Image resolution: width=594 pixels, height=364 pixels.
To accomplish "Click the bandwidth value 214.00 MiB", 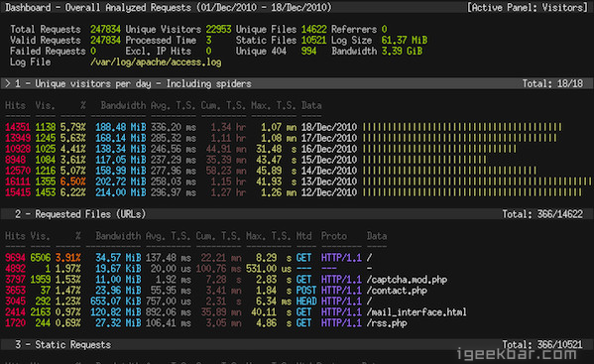I will pyautogui.click(x=120, y=192).
